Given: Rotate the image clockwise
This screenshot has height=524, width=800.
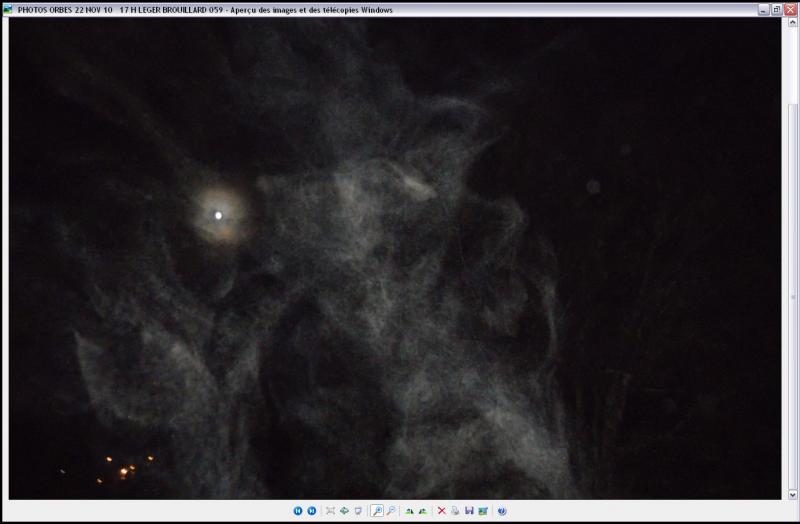Looking at the screenshot, I should point(409,511).
